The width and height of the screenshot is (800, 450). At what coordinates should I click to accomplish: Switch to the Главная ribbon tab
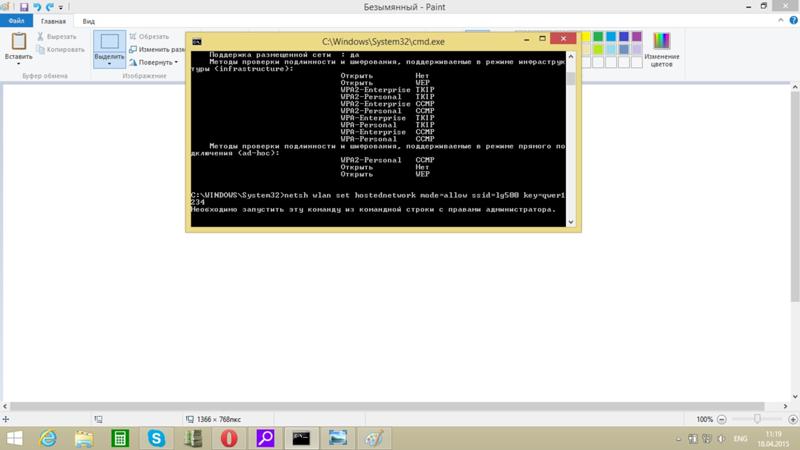pos(53,21)
